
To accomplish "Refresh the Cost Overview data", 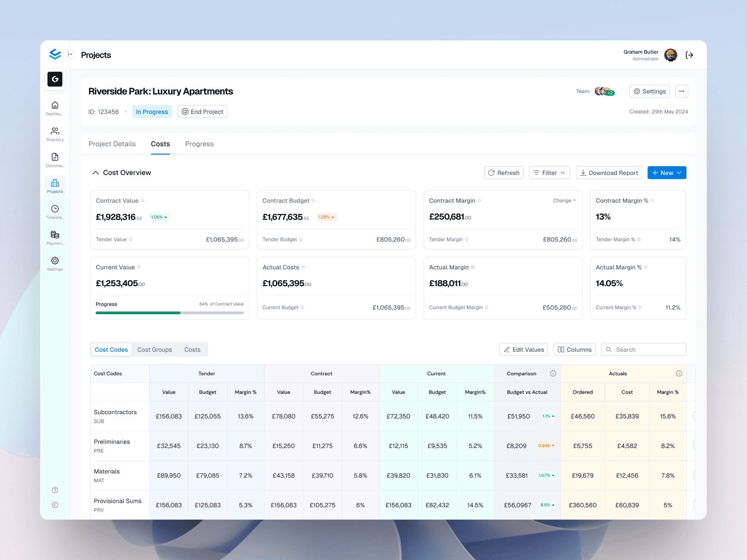I will (503, 173).
